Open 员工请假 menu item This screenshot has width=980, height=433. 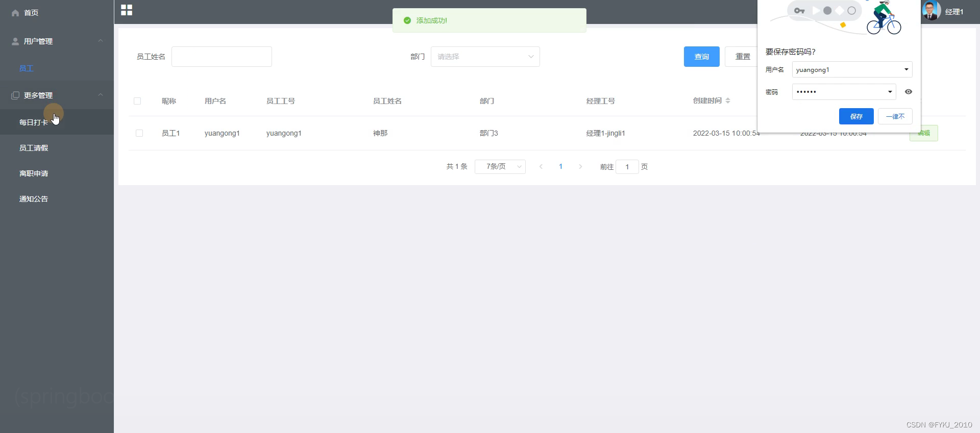[34, 148]
